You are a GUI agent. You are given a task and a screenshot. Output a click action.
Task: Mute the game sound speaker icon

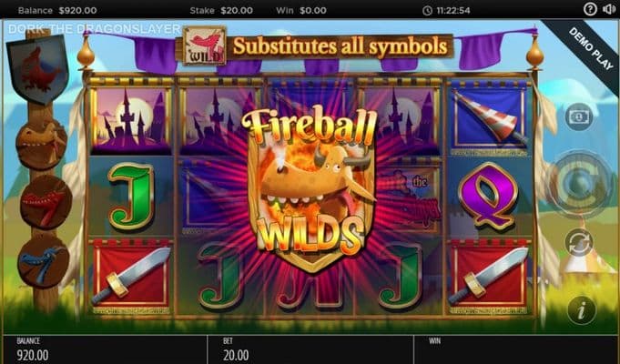point(610,9)
